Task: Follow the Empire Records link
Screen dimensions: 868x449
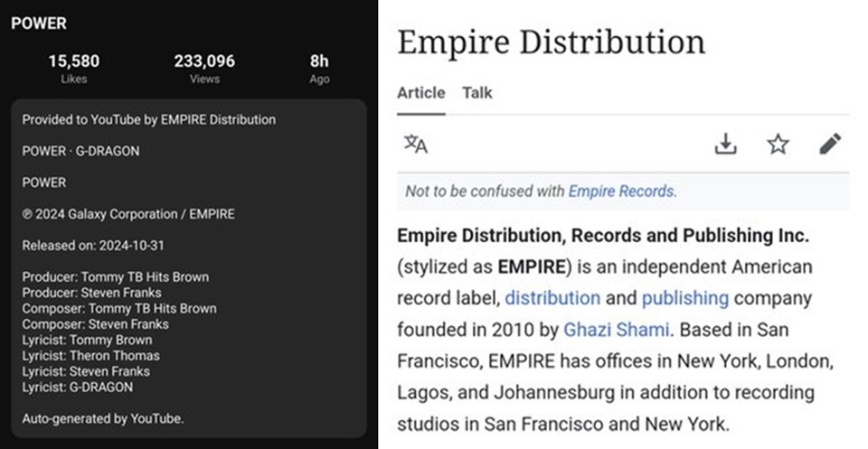Action: 621,192
